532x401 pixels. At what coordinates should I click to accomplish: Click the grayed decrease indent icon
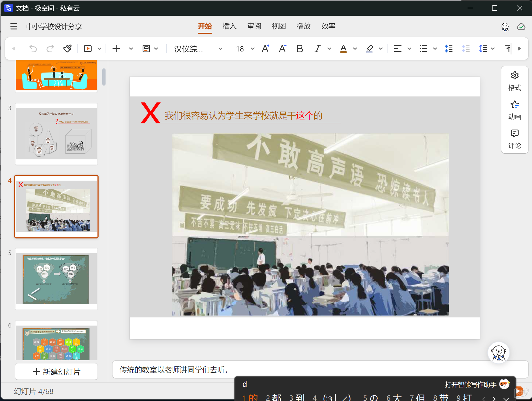(x=466, y=49)
